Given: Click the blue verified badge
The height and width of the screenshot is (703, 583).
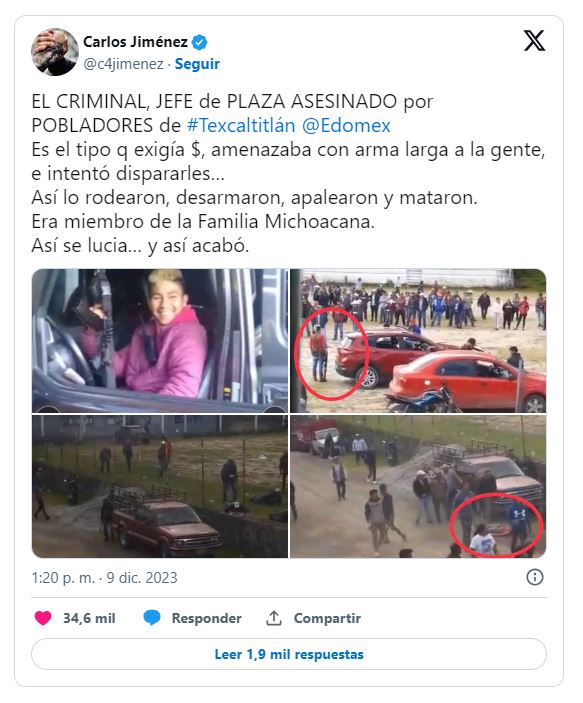Looking at the screenshot, I should coord(199,42).
